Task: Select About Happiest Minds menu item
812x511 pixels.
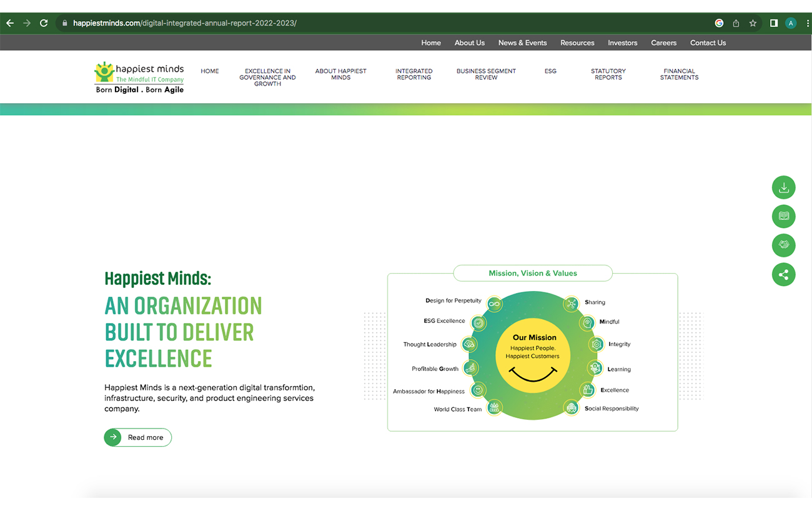Action: click(341, 74)
